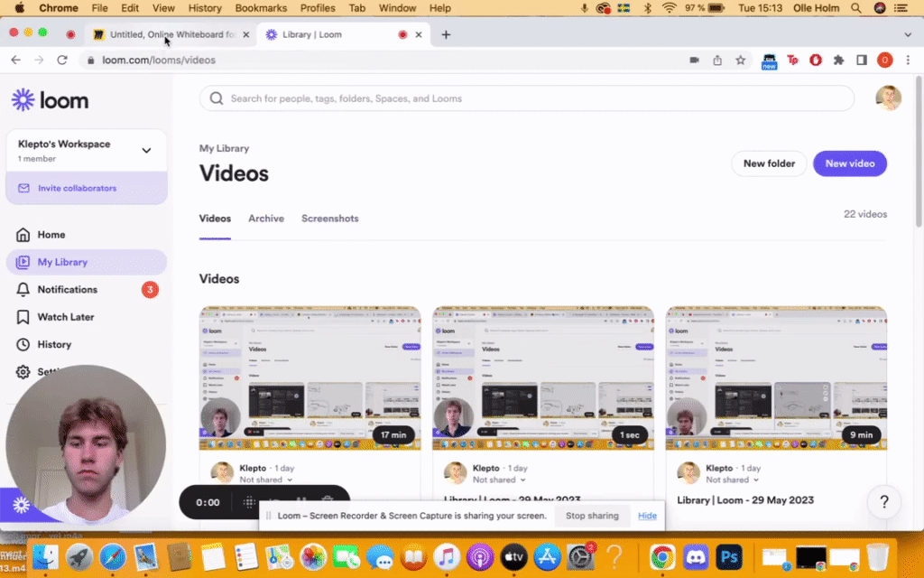Open My Library in the sidebar
The image size is (924, 578).
(86, 262)
